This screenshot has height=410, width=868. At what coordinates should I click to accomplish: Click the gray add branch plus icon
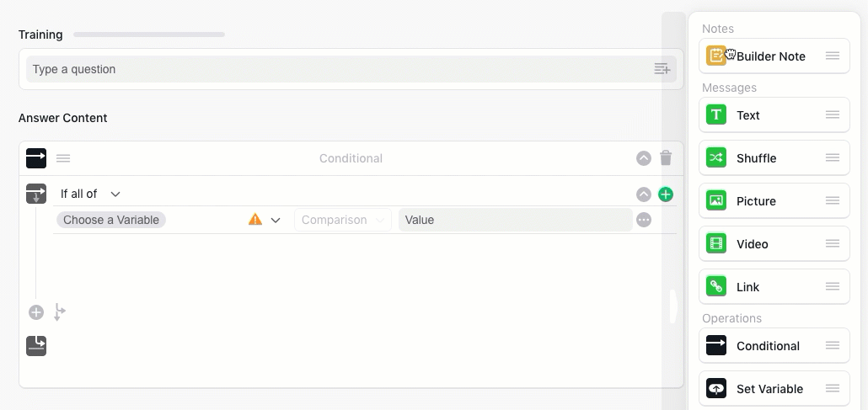pos(36,312)
